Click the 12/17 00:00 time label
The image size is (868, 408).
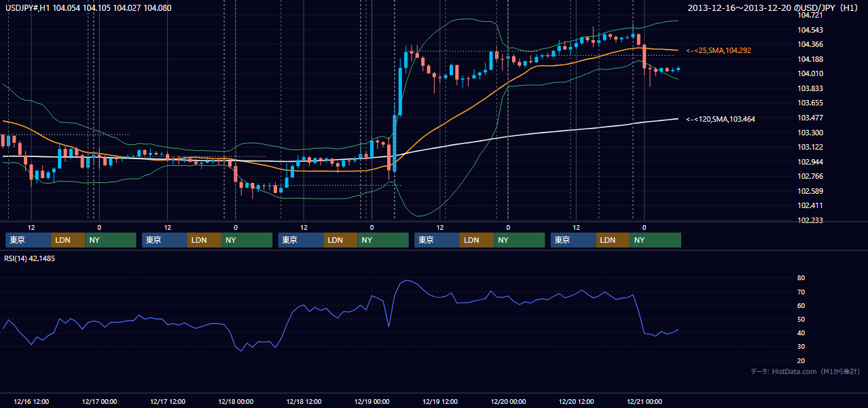coord(99,402)
